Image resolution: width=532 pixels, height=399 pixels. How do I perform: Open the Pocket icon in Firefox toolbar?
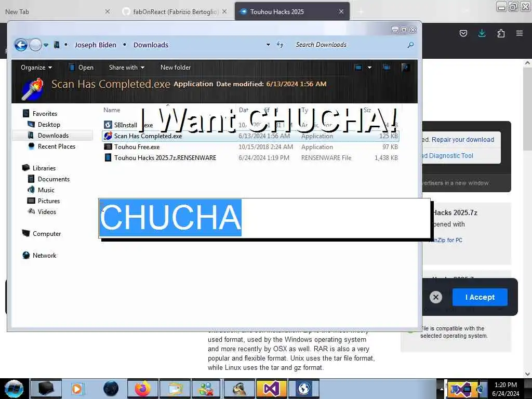(463, 33)
